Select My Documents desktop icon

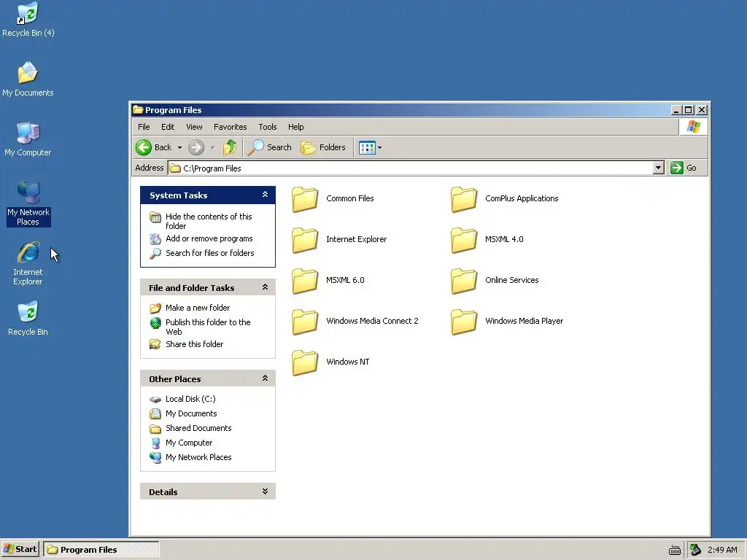pos(28,72)
